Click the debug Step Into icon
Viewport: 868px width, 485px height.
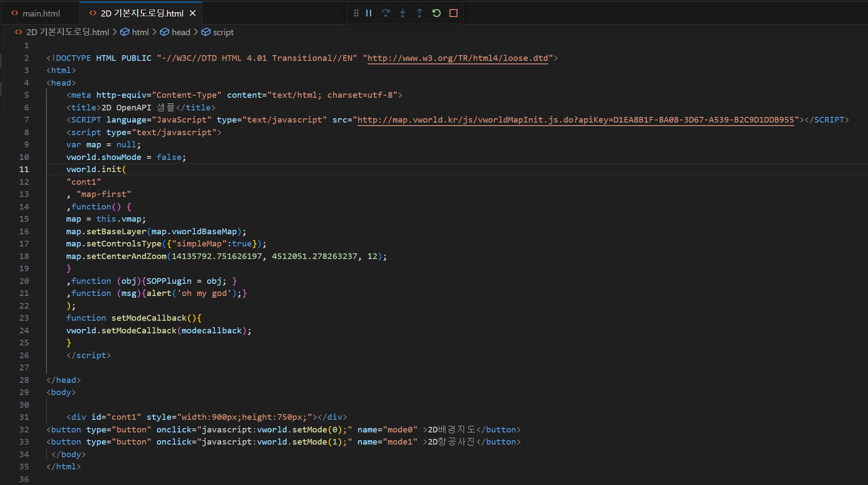[402, 13]
